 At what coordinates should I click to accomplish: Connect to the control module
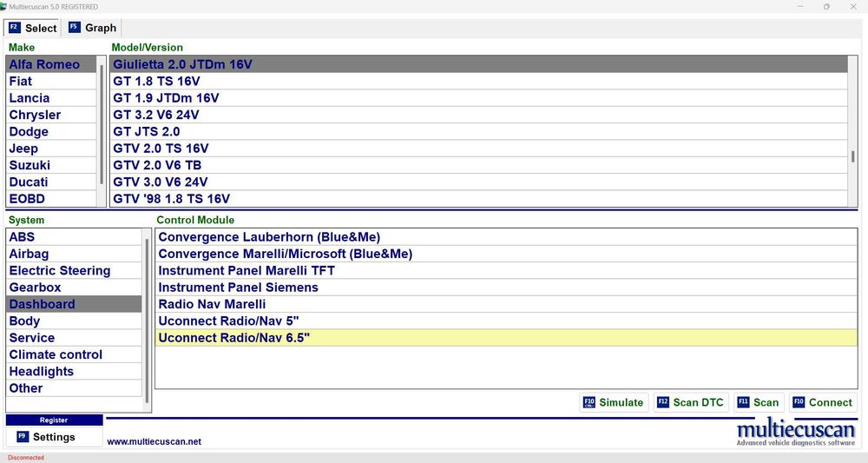823,403
